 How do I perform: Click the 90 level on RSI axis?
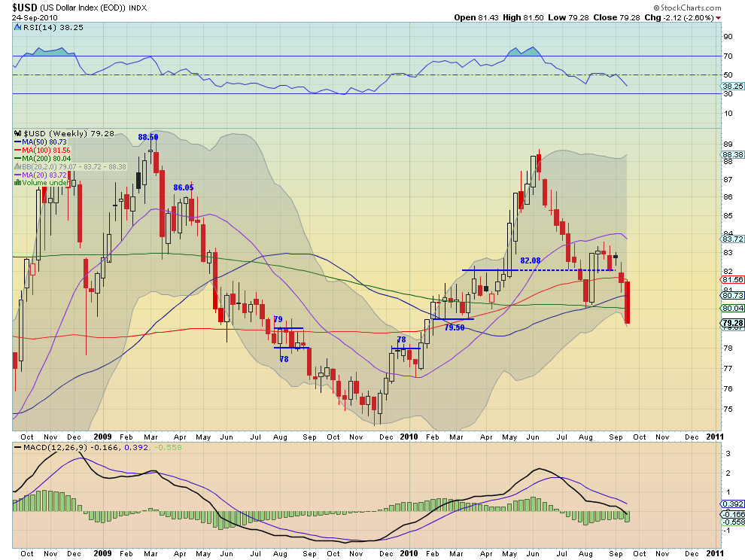pyautogui.click(x=728, y=37)
